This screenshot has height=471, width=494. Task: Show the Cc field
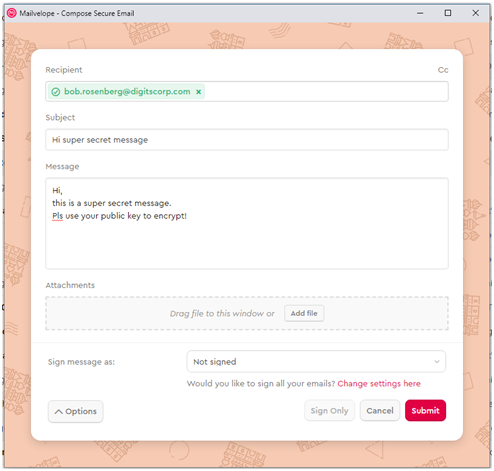[x=443, y=70]
